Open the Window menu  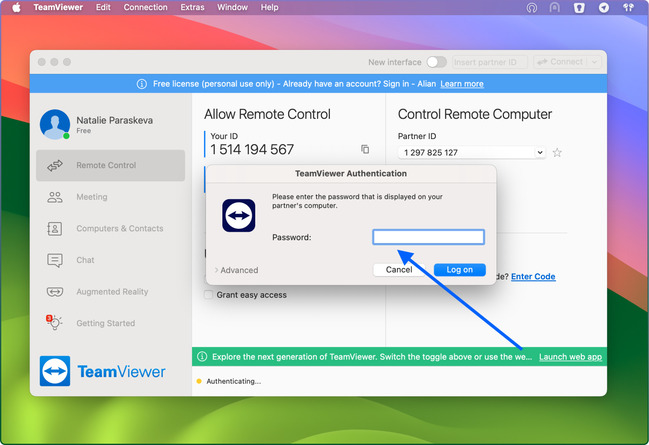pos(232,7)
